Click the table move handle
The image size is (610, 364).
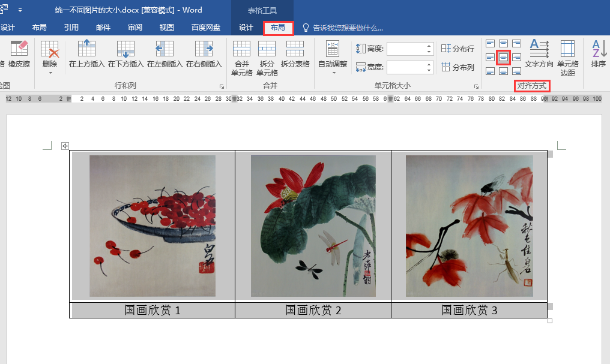point(65,146)
